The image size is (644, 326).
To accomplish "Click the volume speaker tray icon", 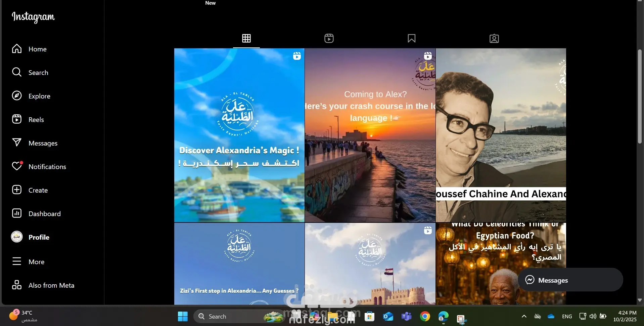I will 593,316.
